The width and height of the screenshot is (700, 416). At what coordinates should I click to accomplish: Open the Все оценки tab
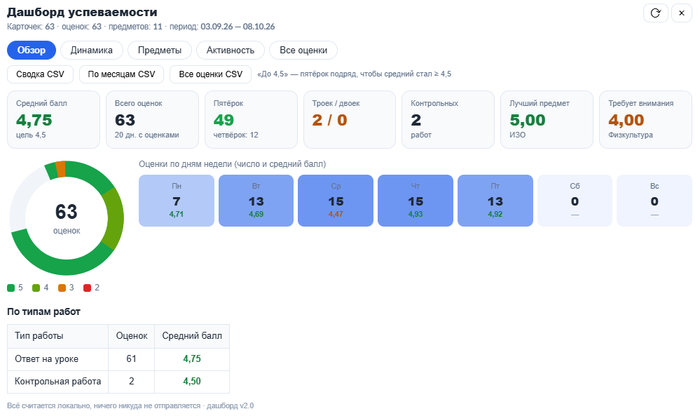303,50
